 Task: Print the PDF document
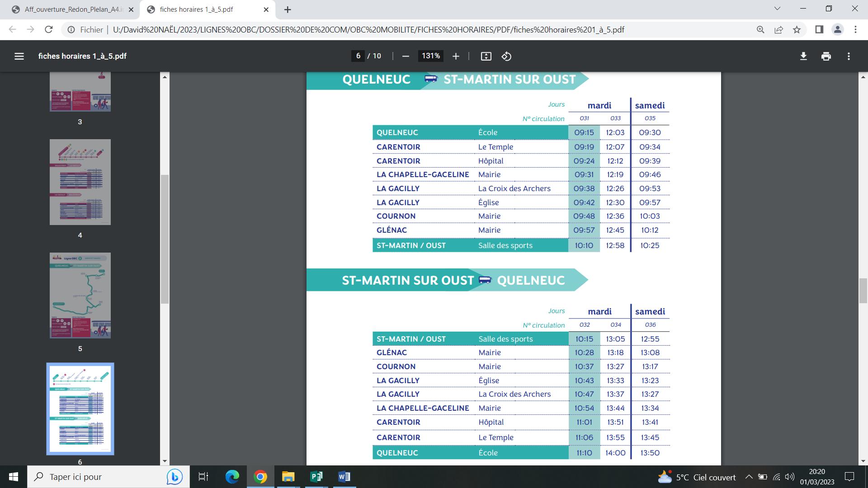[x=826, y=56]
